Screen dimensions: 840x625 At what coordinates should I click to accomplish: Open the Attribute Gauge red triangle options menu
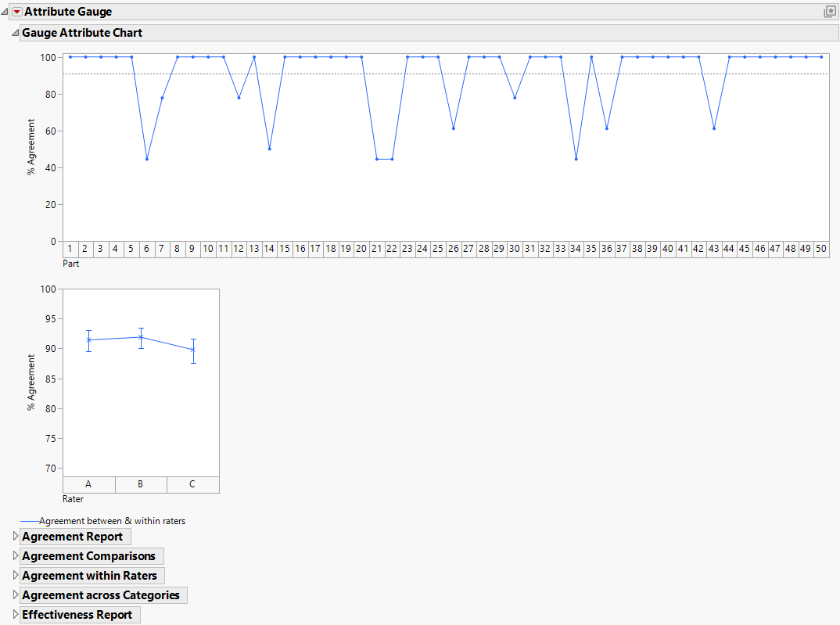[x=16, y=12]
